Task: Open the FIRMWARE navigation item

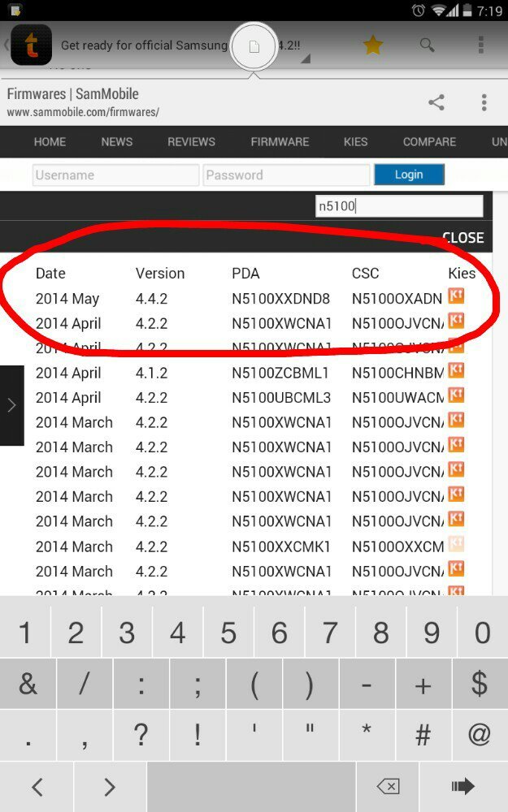Action: point(280,142)
